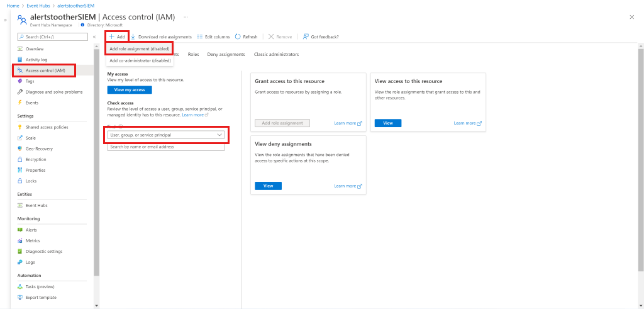Click the View my access button
Image resolution: width=644 pixels, height=309 pixels.
[x=130, y=90]
